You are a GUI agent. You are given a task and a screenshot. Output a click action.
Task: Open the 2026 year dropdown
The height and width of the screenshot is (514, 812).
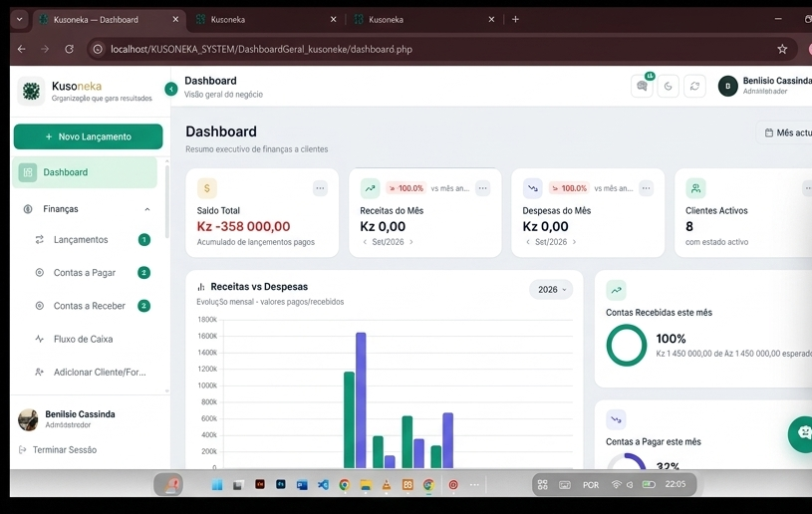(x=552, y=289)
